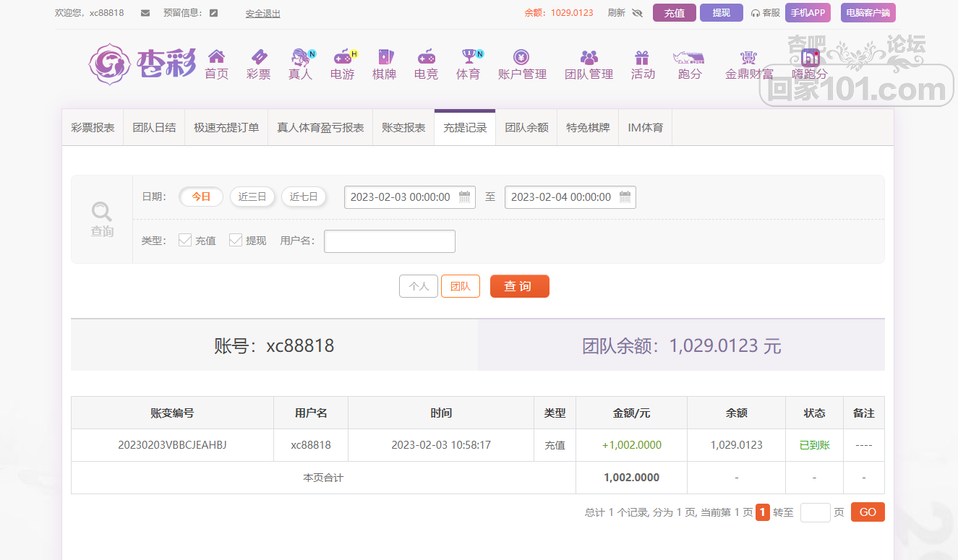Open 跑分 icon in navigation
Screen dimensions: 958x560
coord(689,56)
